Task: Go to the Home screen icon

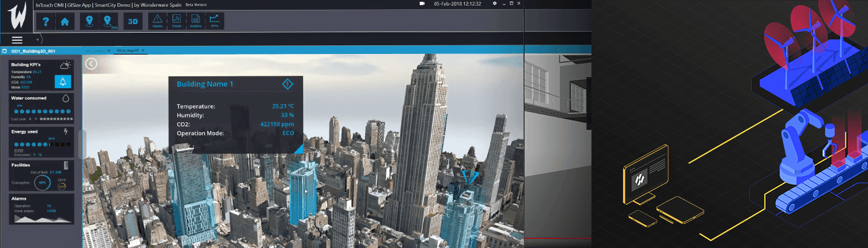Action: (64, 22)
